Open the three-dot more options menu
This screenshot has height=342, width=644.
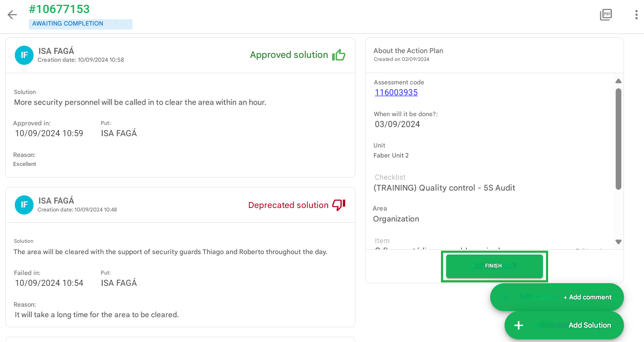[x=637, y=15]
